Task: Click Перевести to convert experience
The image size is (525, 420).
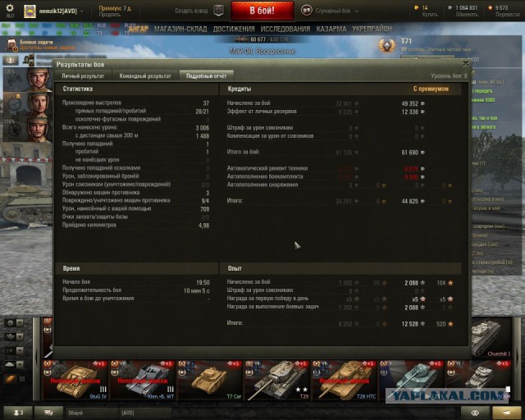Action: pyautogui.click(x=507, y=15)
